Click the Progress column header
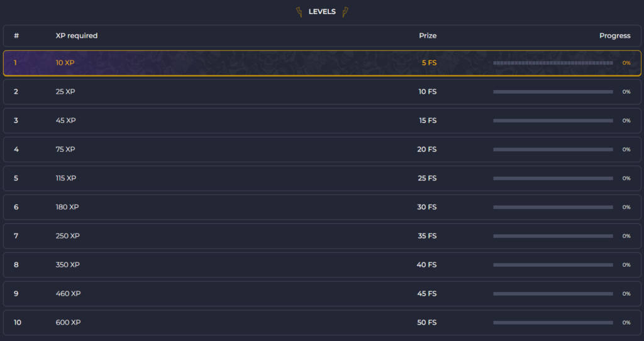644x341 pixels. [614, 36]
